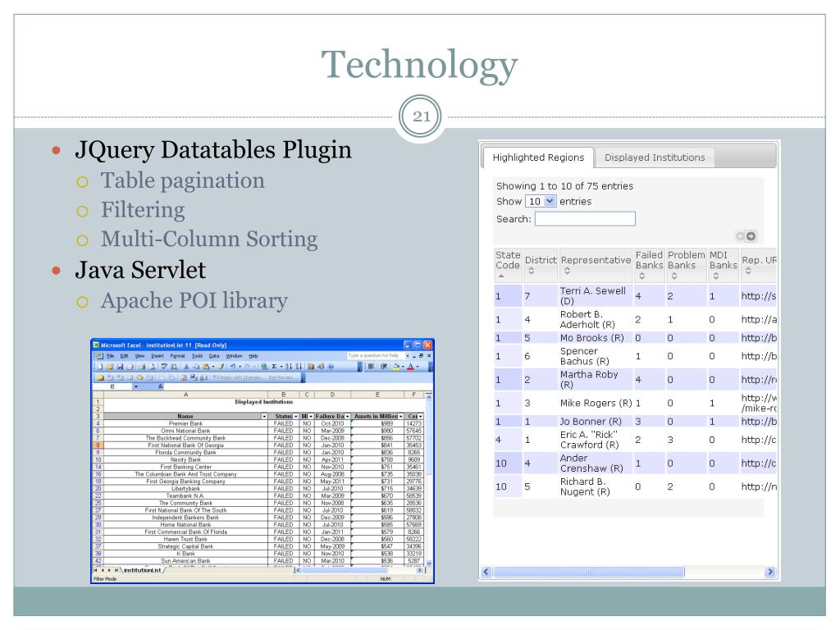Open Richard B. Nugent's representative URL
840x630 pixels.
click(x=759, y=486)
